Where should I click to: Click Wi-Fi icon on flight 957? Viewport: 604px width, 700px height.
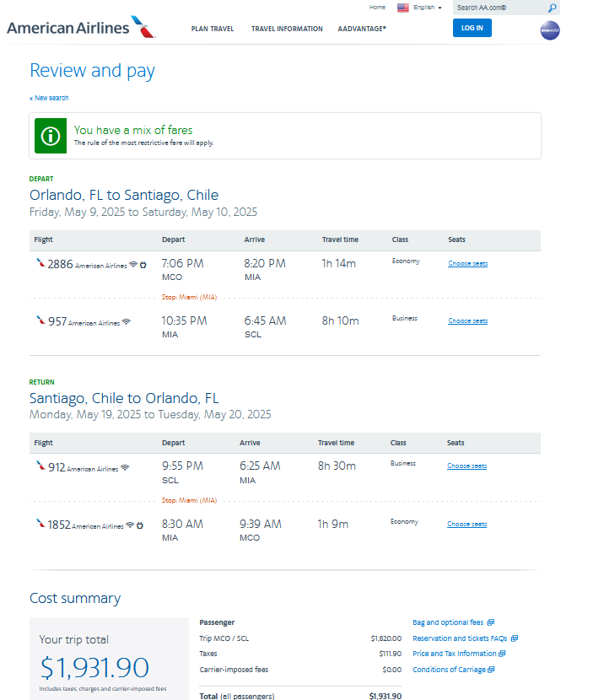pyautogui.click(x=127, y=322)
